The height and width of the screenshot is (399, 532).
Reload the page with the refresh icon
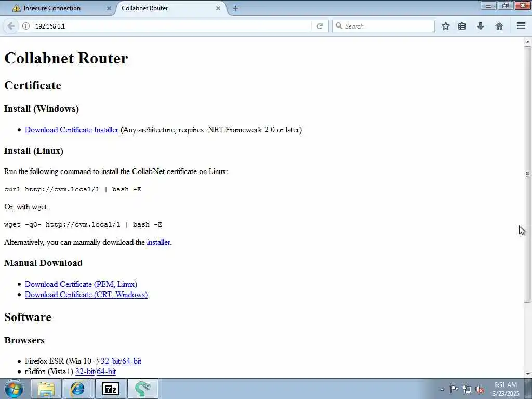click(x=320, y=26)
